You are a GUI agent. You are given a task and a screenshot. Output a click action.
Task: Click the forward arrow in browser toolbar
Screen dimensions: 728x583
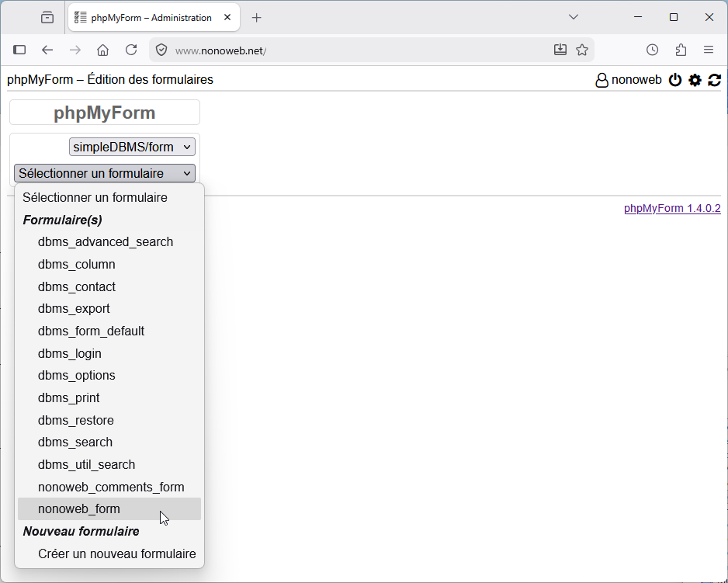point(75,50)
